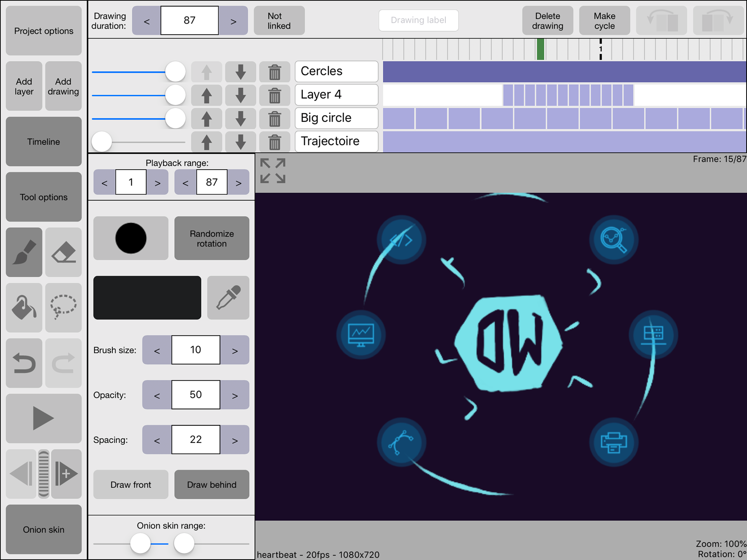Play the animation
This screenshot has height=560, width=747.
point(44,418)
